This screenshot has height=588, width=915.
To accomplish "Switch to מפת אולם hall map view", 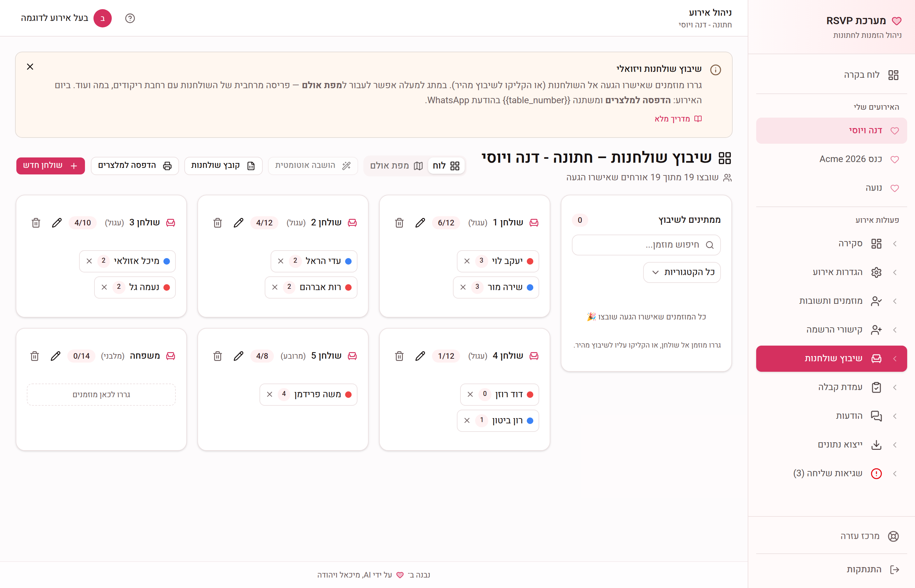I will (x=396, y=166).
